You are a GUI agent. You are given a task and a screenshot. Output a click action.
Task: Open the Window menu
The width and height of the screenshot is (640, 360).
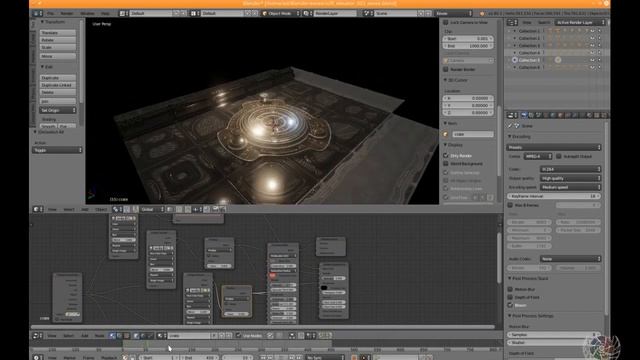click(x=87, y=13)
